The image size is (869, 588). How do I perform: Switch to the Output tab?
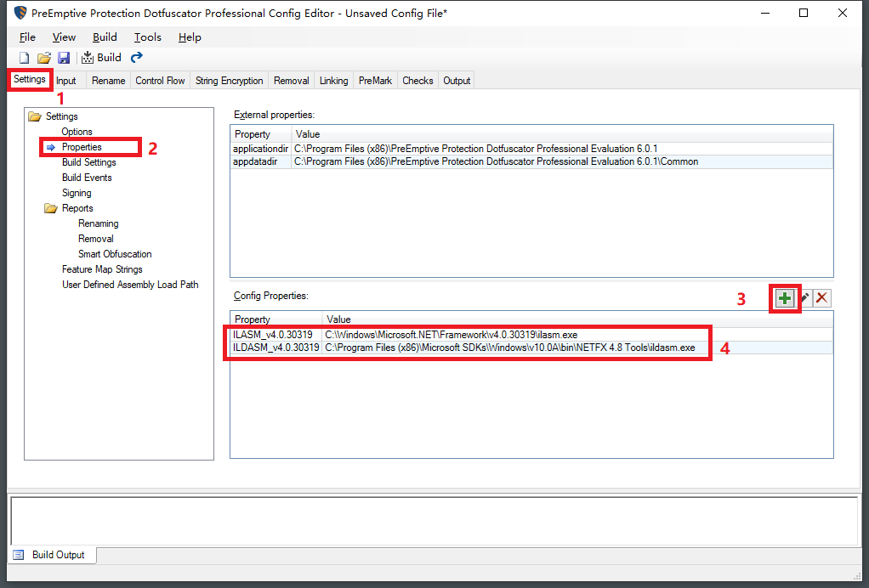tap(457, 81)
